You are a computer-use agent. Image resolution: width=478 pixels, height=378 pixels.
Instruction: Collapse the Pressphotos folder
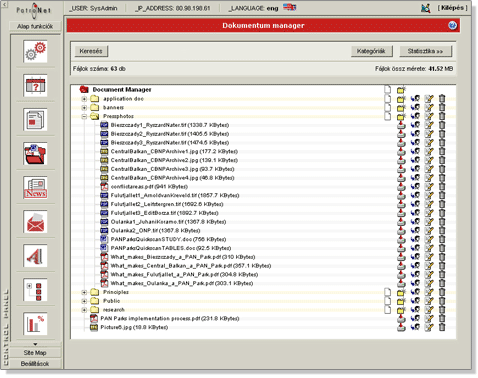[84, 116]
